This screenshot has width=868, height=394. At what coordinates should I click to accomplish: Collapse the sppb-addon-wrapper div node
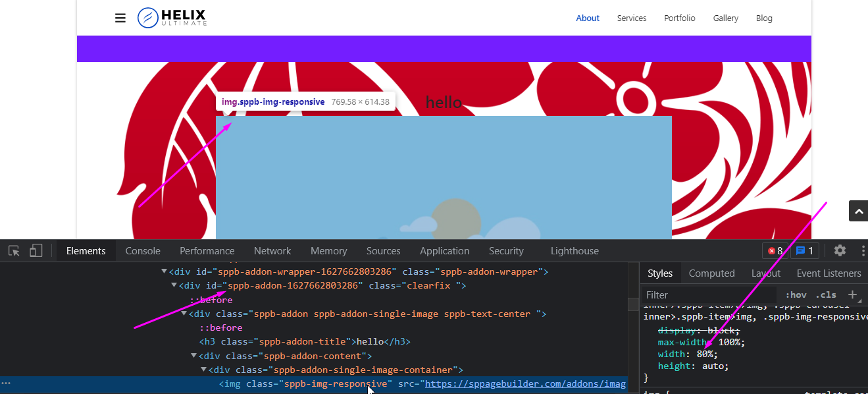(x=165, y=271)
